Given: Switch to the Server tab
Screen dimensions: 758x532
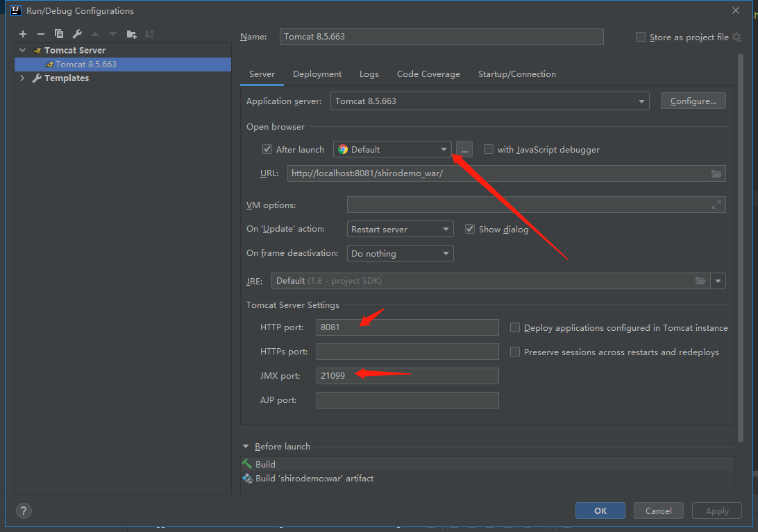Looking at the screenshot, I should [262, 74].
